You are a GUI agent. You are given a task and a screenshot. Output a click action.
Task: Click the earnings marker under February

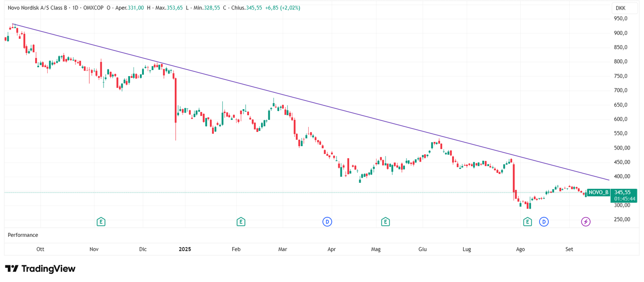pyautogui.click(x=241, y=222)
